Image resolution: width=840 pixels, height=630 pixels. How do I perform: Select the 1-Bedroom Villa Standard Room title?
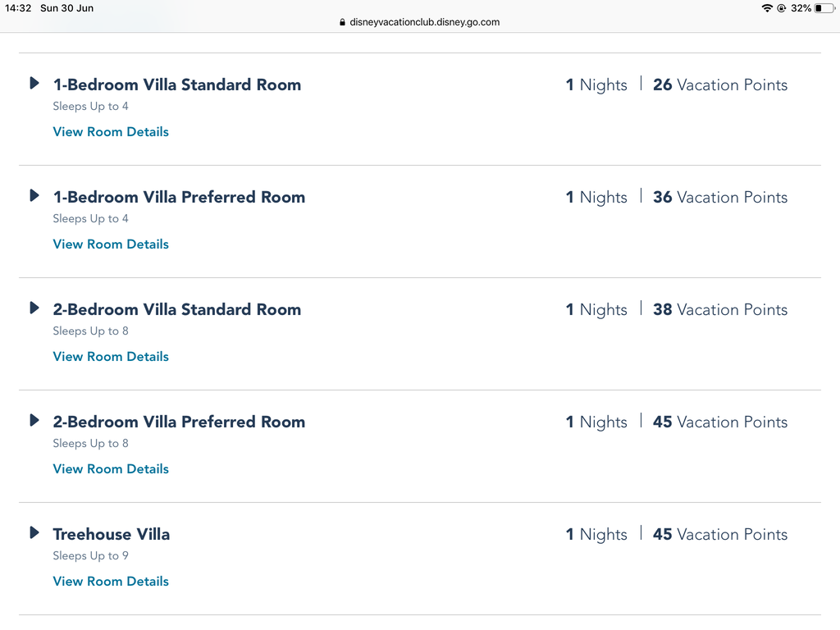pyautogui.click(x=176, y=84)
